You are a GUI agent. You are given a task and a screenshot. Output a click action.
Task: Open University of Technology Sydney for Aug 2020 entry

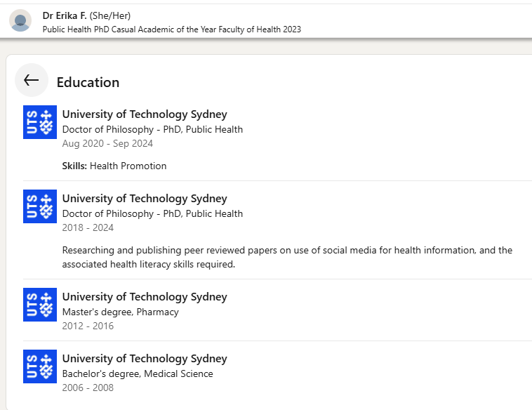click(145, 114)
